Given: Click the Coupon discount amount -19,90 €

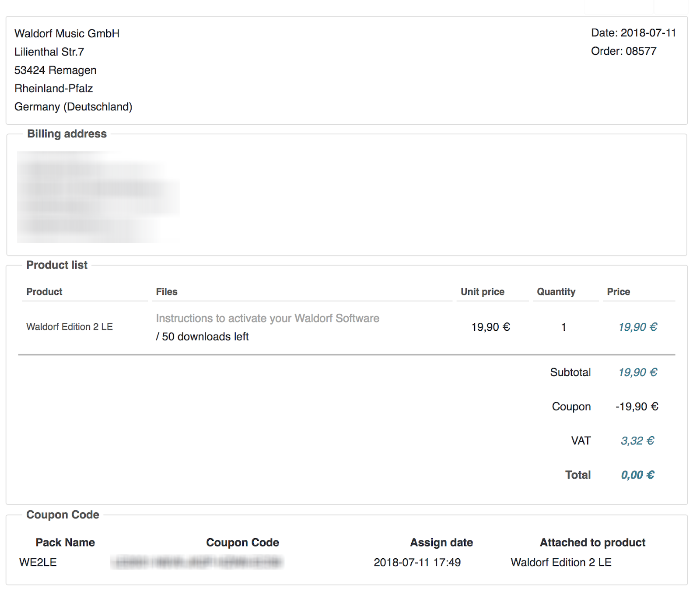Looking at the screenshot, I should pos(637,406).
